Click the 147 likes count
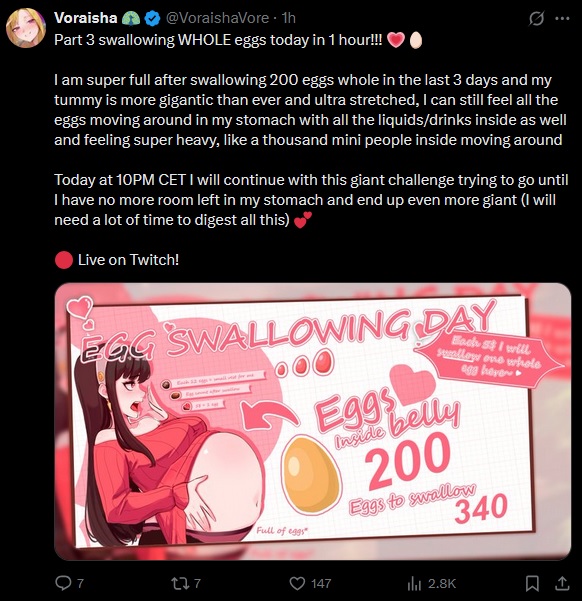Image resolution: width=582 pixels, height=601 pixels. coord(321,583)
